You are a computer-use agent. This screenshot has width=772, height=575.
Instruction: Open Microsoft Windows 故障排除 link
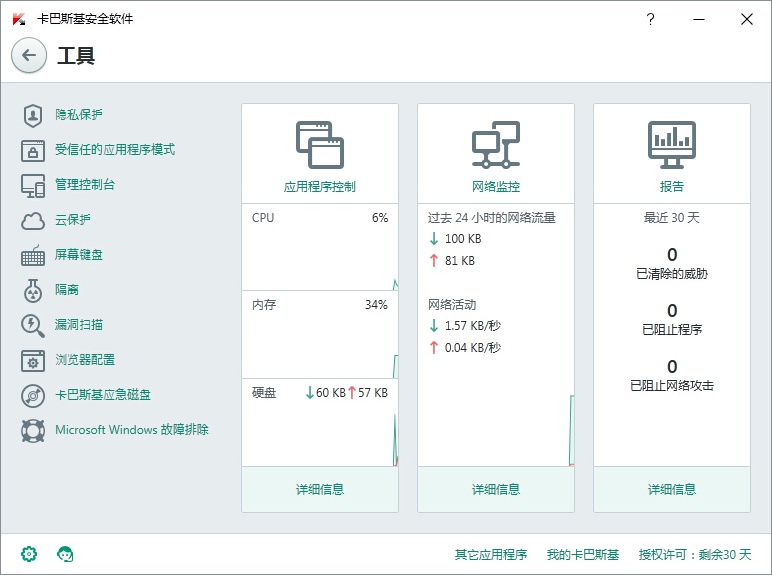point(132,429)
